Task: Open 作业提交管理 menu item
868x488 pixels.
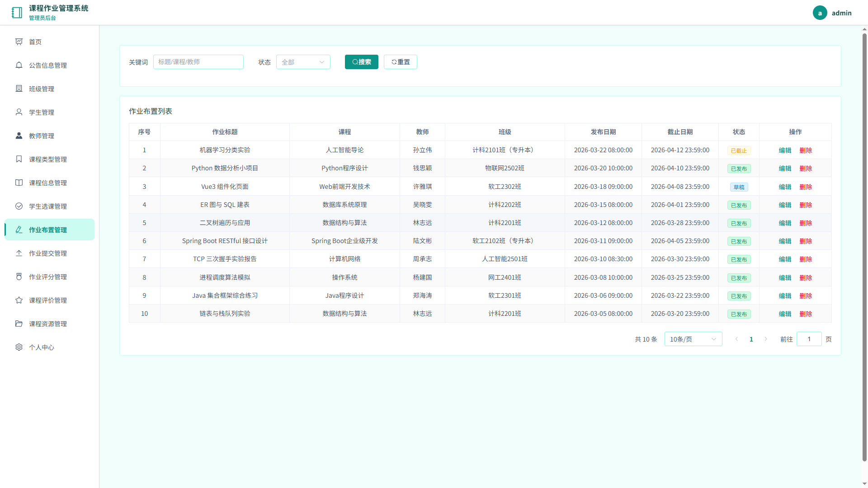Action: [x=50, y=253]
